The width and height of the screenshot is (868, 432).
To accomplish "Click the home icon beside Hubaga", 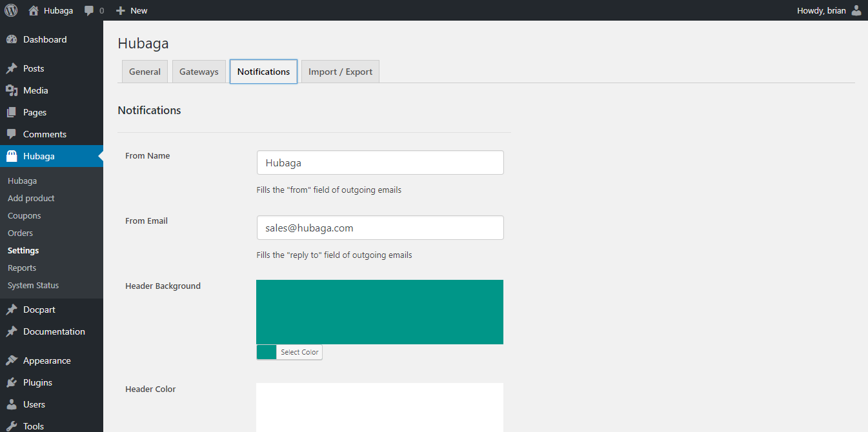I will click(x=34, y=10).
